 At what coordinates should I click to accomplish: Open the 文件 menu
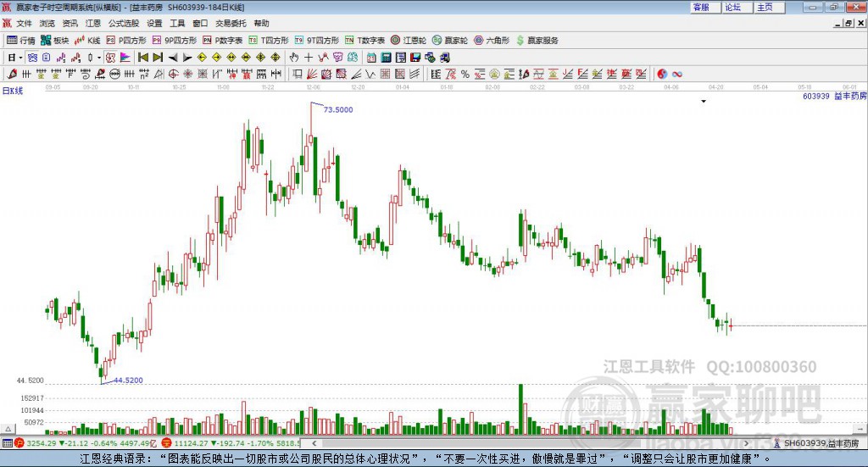24,23
